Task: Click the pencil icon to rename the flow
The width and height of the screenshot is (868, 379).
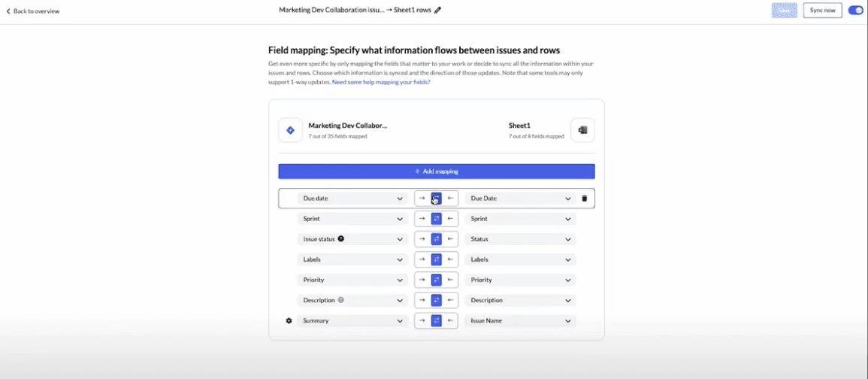Action: click(438, 11)
